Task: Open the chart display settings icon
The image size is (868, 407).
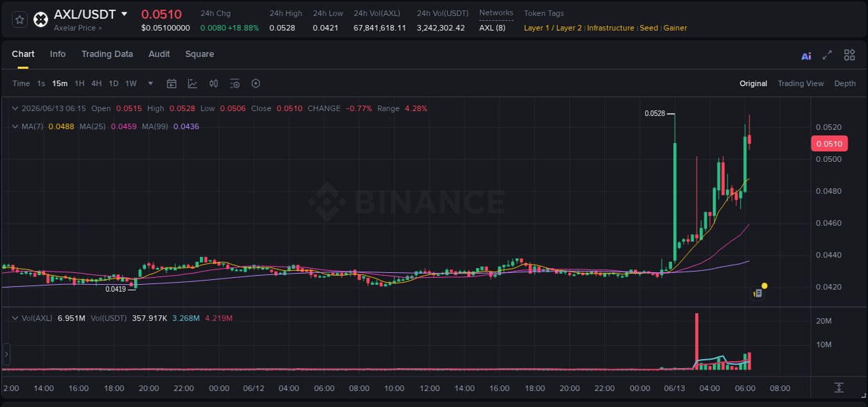Action: point(235,83)
